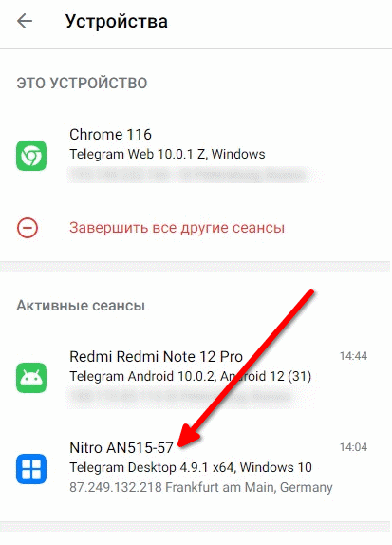
Task: Click the green Android device icon
Action: 31,378
